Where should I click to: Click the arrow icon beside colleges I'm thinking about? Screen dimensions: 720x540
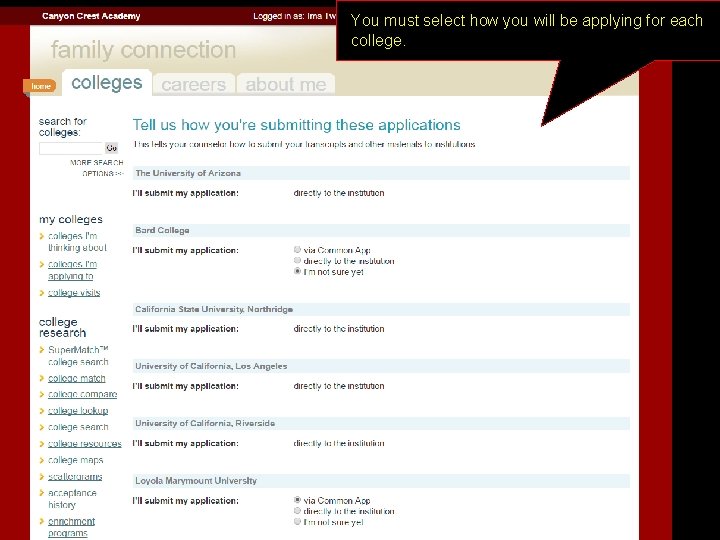[42, 236]
